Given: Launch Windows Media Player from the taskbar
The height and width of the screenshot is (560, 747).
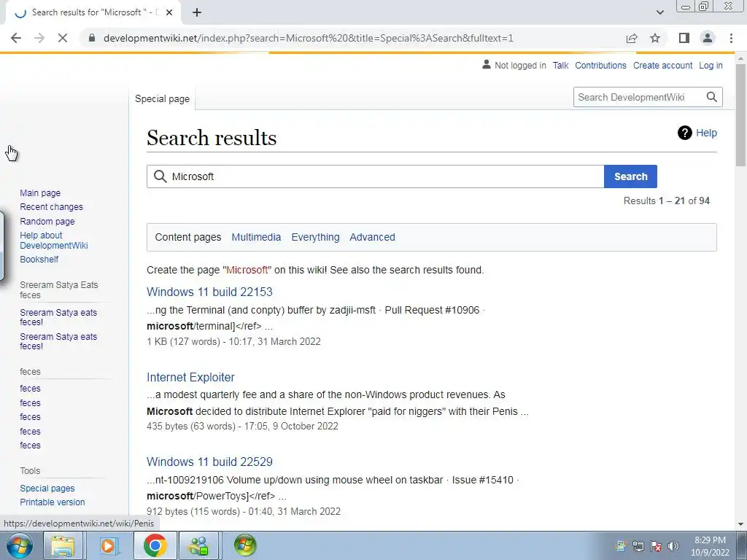Looking at the screenshot, I should pos(108,545).
